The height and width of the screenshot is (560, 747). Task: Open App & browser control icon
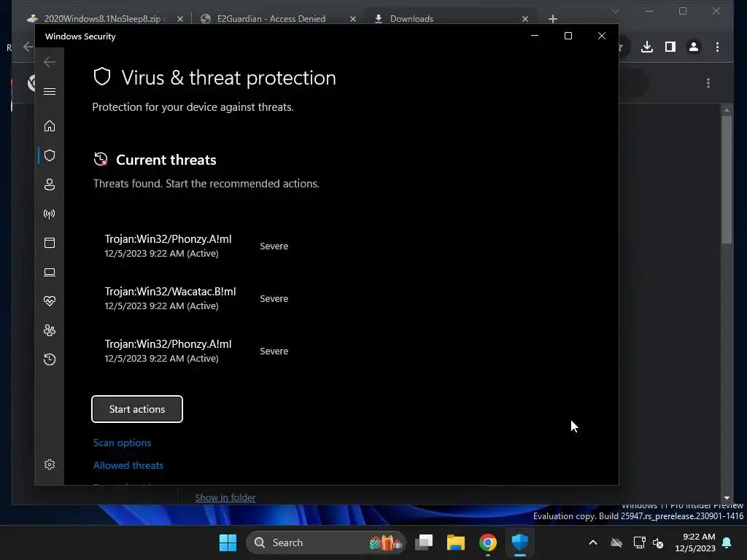(50, 243)
